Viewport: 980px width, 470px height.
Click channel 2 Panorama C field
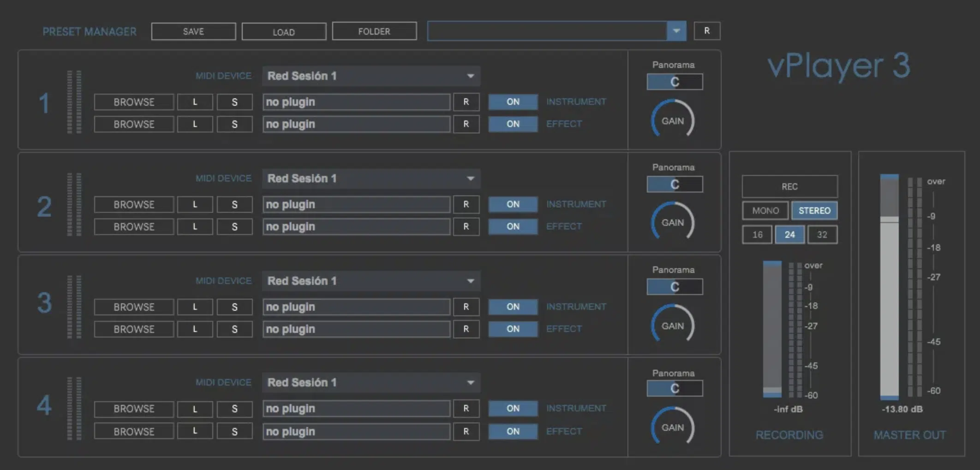(675, 185)
